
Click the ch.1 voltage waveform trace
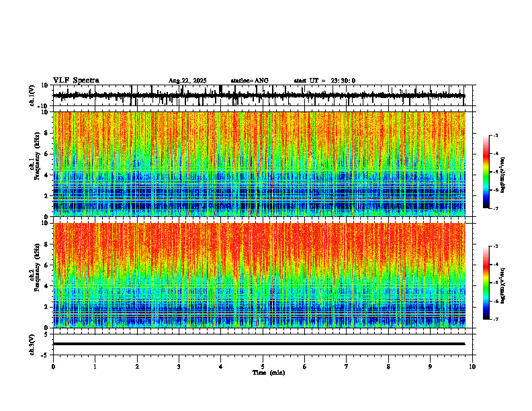coord(259,95)
